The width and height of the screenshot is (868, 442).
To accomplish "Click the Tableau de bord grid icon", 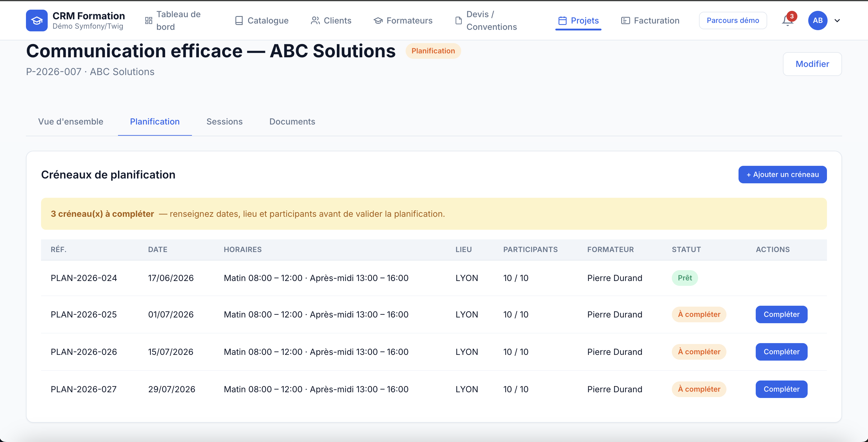I will [148, 21].
